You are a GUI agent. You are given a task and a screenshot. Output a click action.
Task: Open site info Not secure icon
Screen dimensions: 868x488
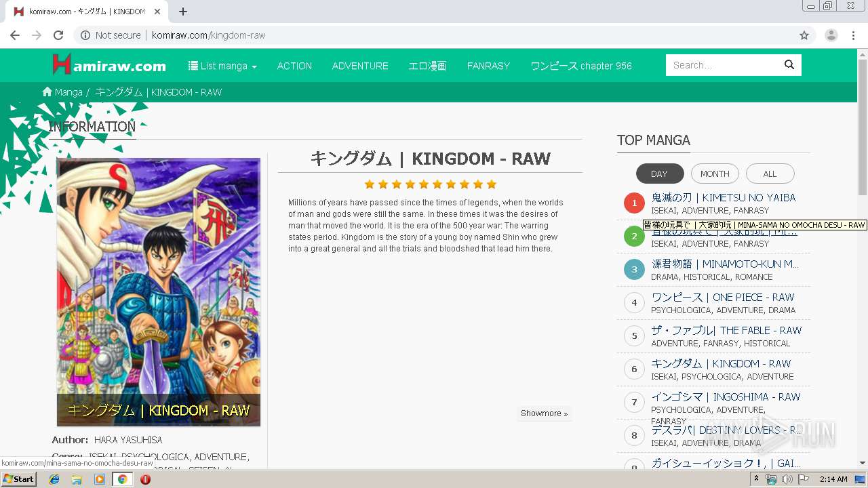pos(85,35)
